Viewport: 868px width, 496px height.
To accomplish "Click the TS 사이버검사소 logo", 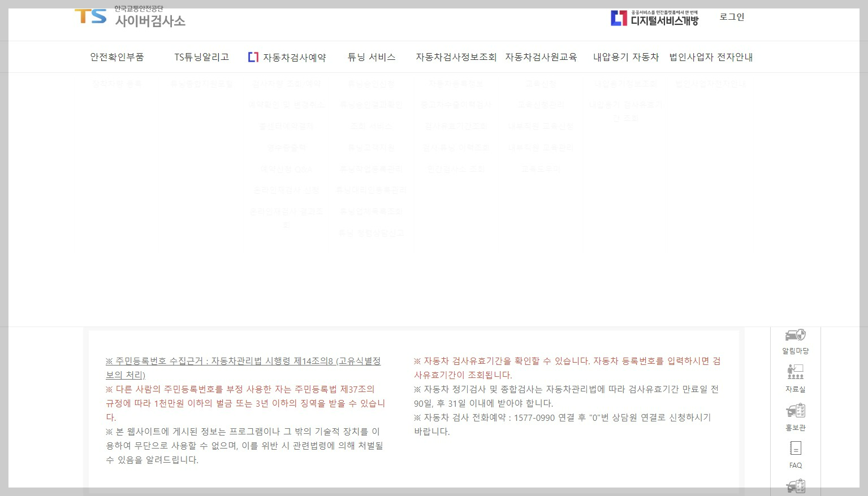I will [130, 17].
